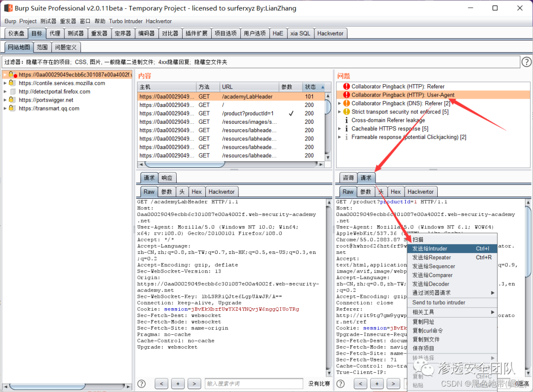The image size is (533, 392).
Task: Click yellow icon for Strict transport security
Action: (x=346, y=112)
